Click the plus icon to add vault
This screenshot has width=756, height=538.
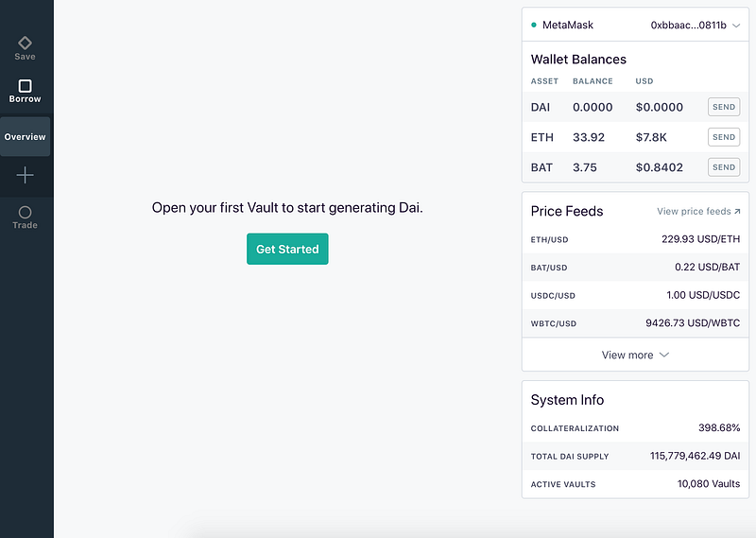(x=25, y=175)
